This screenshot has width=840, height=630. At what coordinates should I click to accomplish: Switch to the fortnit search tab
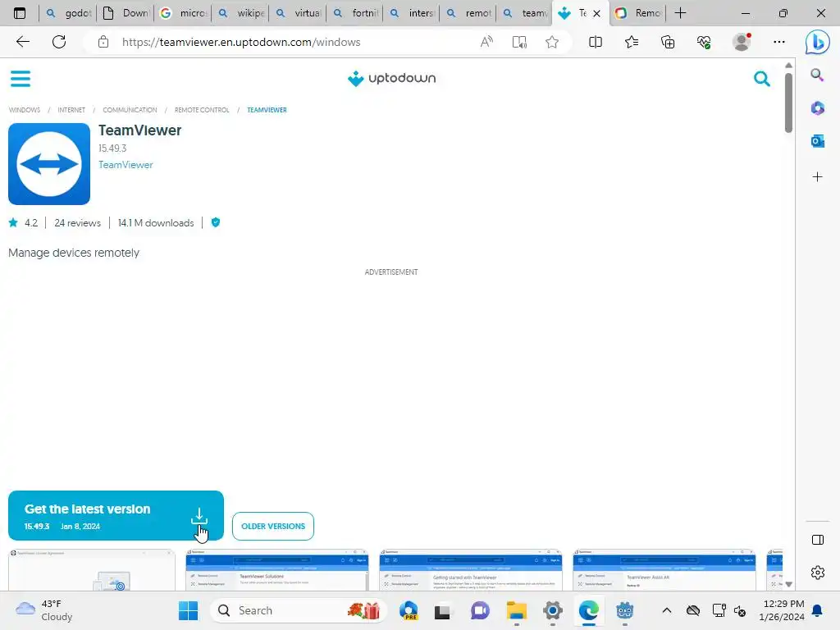point(355,13)
